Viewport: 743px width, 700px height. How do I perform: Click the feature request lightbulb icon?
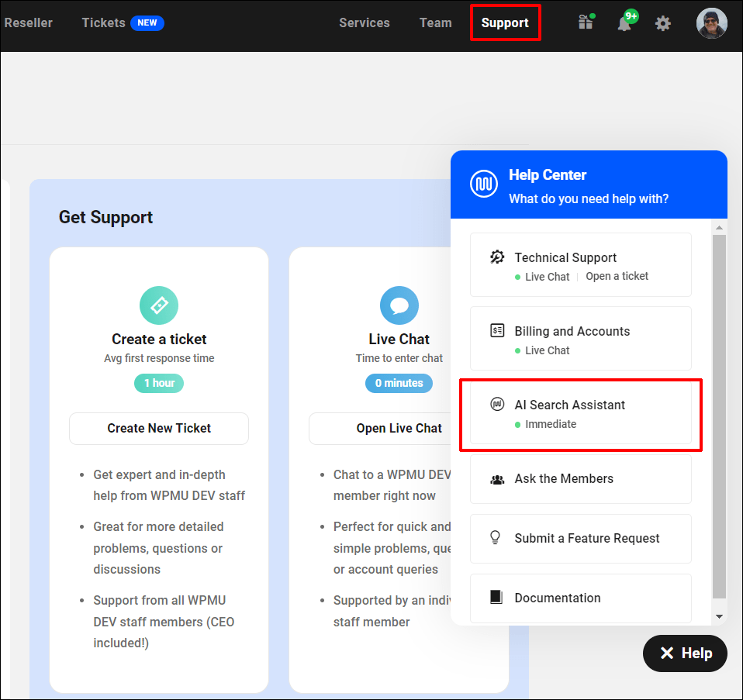click(495, 537)
